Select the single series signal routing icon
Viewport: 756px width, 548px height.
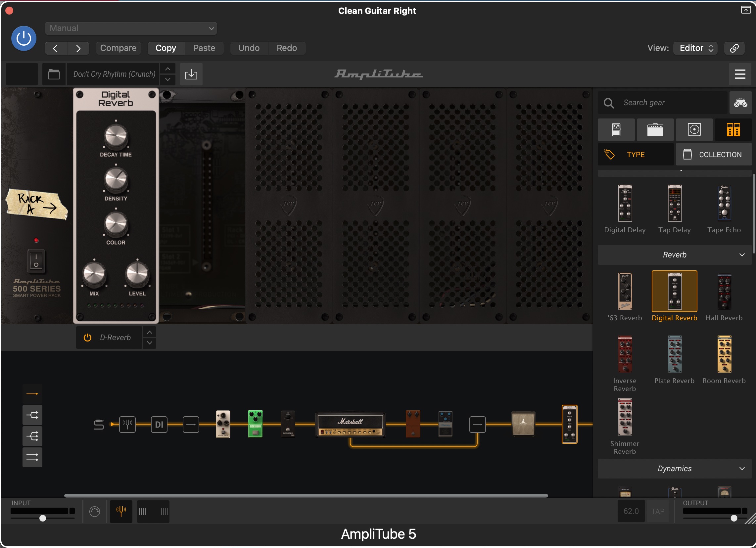tap(32, 394)
